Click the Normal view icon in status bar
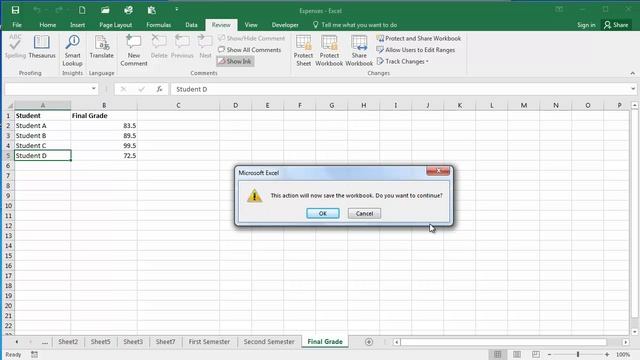 pos(498,354)
